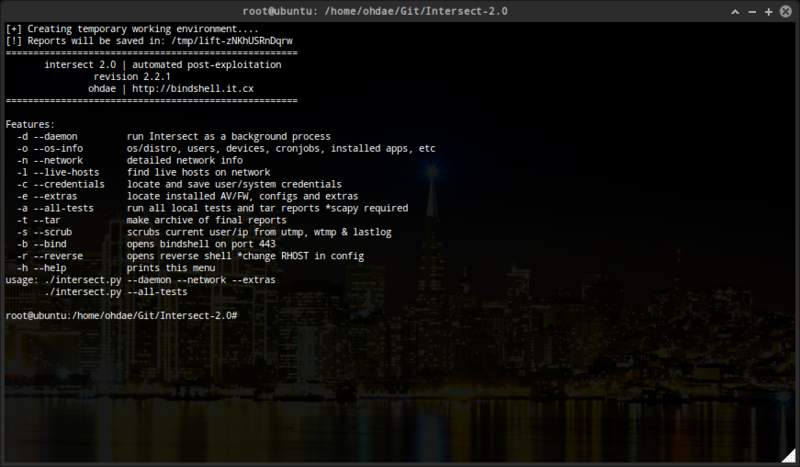Screen dimensions: 800x467
Task: Click 'scrubs current user/ip from utmp, wtmp & lastlog'
Action: (x=259, y=232)
